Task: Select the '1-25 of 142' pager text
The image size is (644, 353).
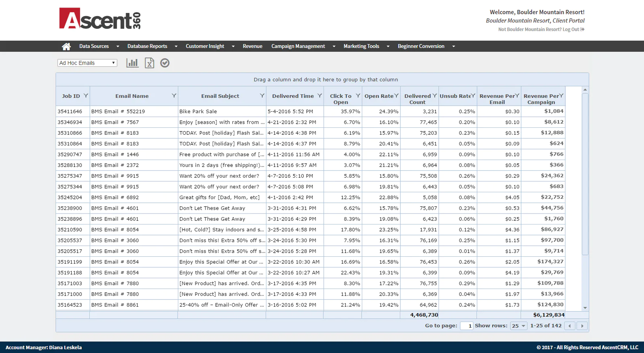Action: point(546,326)
